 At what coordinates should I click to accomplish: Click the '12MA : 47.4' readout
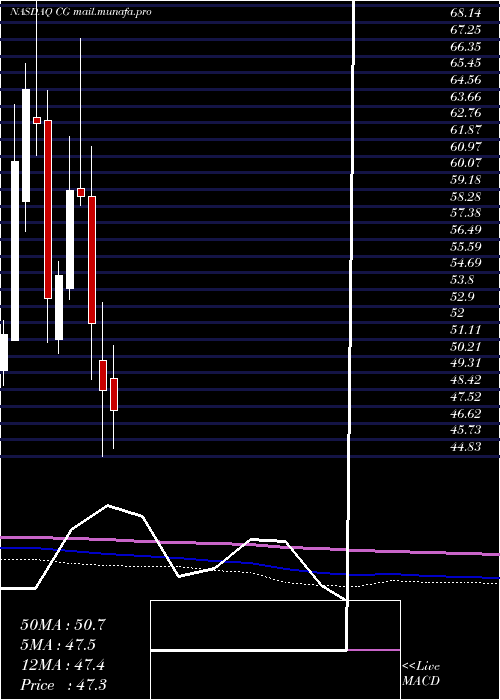[63, 665]
